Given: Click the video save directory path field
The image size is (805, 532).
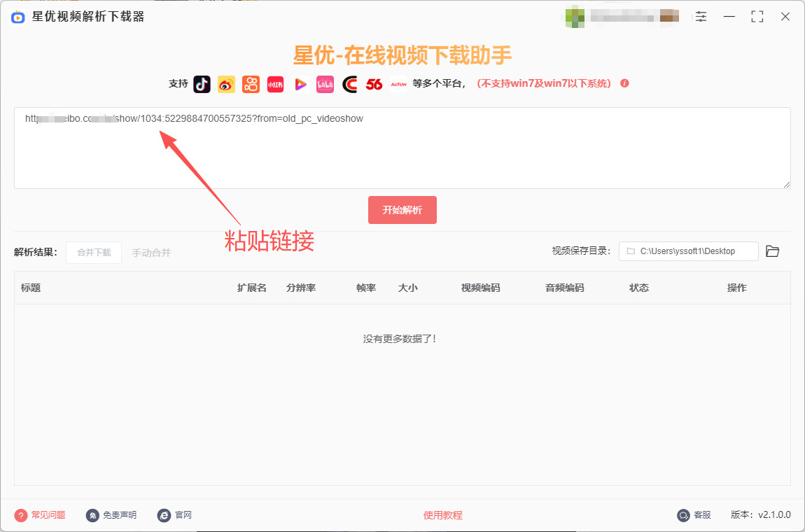Looking at the screenshot, I should point(689,251).
